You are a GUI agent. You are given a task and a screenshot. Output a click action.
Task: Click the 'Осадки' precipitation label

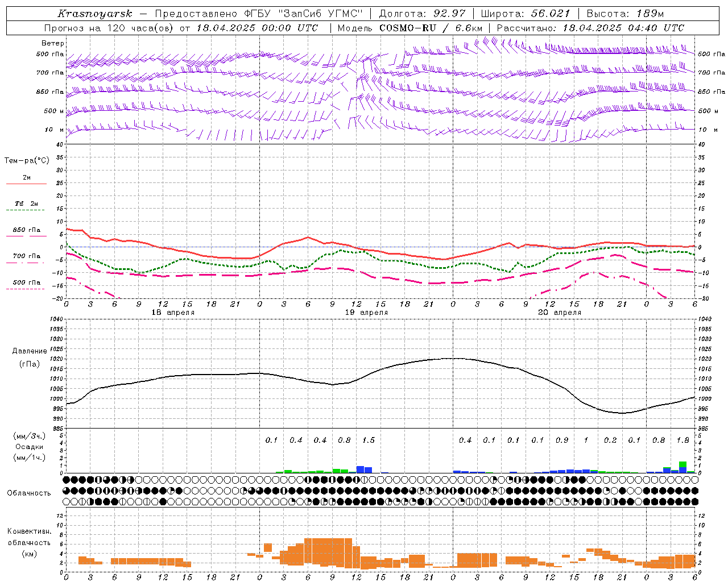tap(30, 447)
